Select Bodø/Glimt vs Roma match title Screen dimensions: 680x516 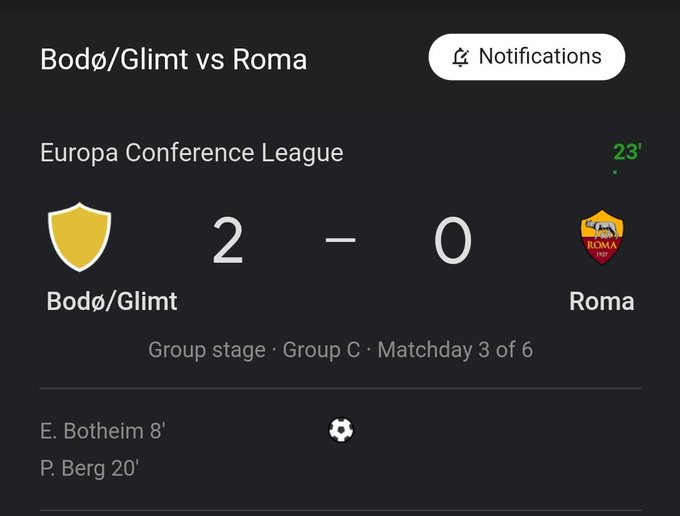(x=173, y=59)
